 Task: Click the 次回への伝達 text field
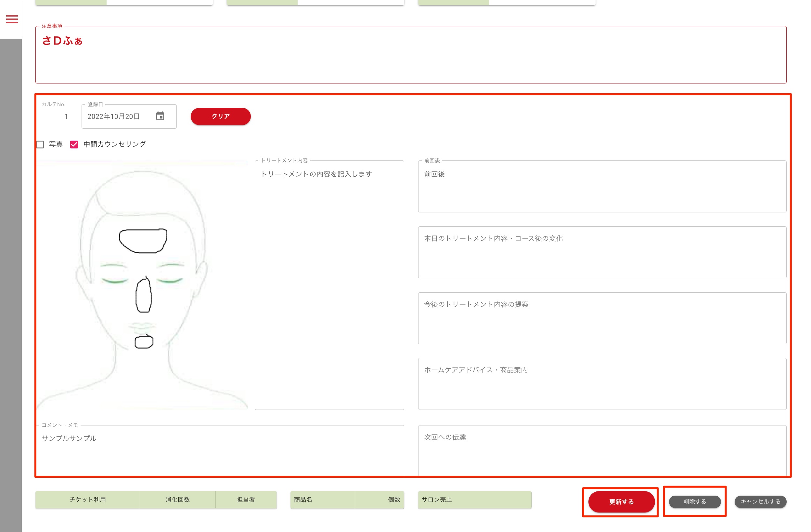pyautogui.click(x=602, y=450)
